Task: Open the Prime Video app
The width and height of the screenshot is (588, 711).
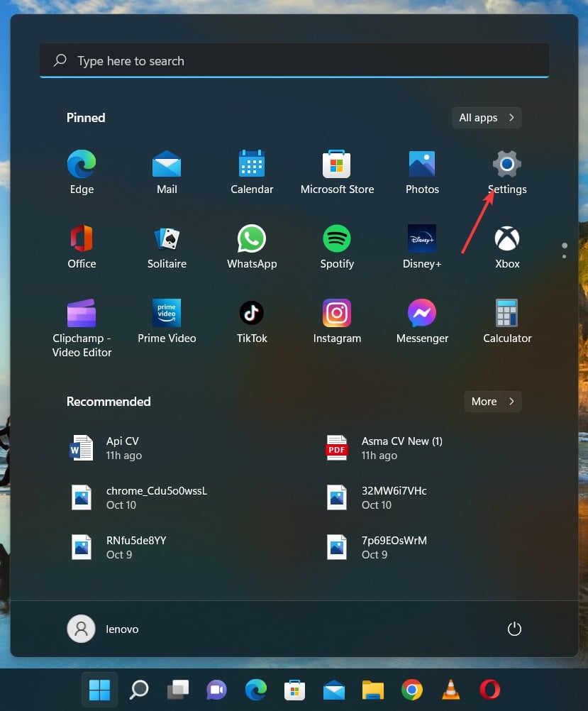Action: (x=167, y=321)
